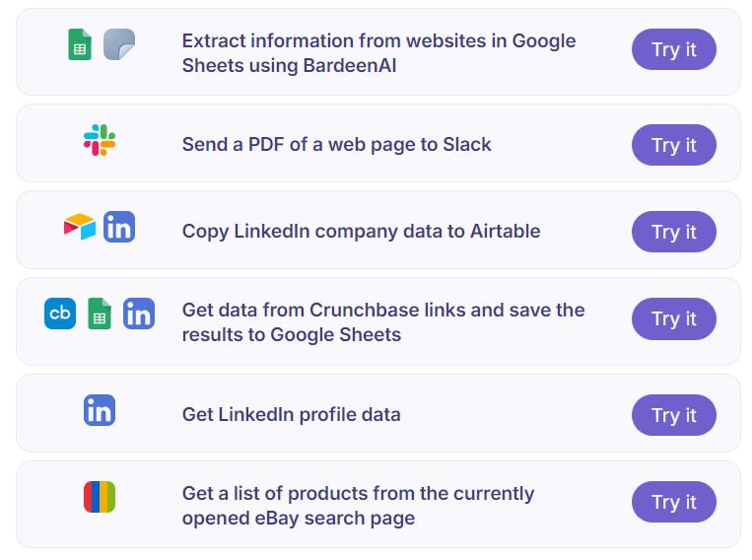Click the Slack logo icon
Viewport: 752px width, 560px height.
(x=100, y=140)
